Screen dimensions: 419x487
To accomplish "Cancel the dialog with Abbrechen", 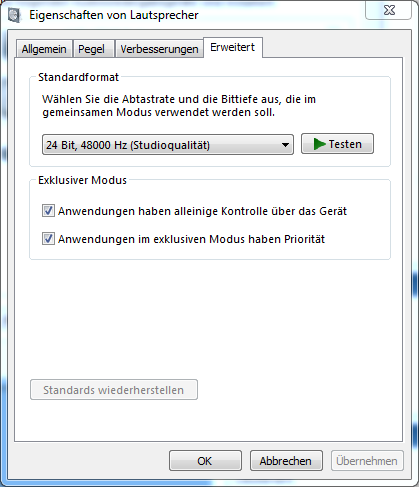I will pyautogui.click(x=286, y=461).
